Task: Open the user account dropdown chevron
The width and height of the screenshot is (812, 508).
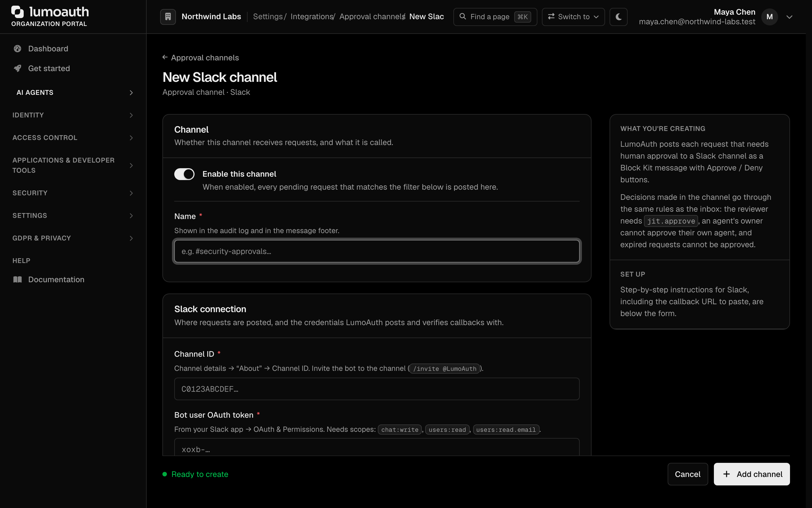Action: 789,17
